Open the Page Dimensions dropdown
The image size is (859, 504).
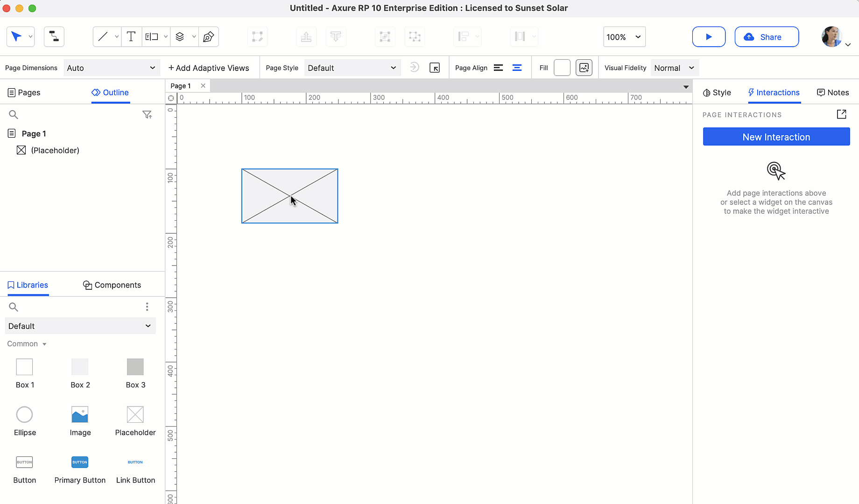[x=112, y=68]
